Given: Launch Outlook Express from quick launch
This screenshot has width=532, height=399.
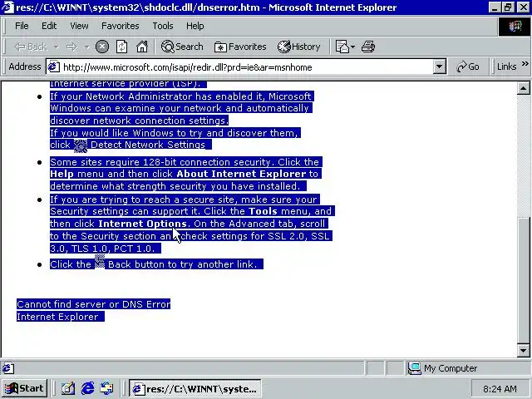Looking at the screenshot, I should [x=106, y=388].
